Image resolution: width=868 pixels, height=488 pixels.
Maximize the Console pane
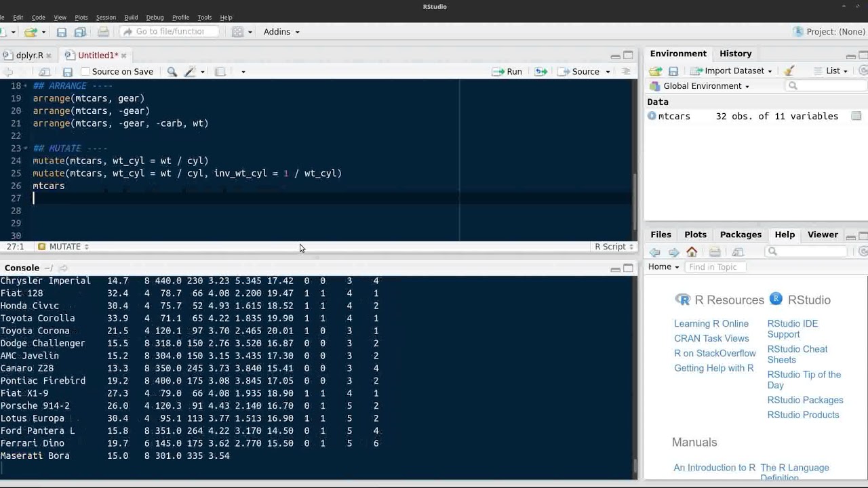point(628,268)
